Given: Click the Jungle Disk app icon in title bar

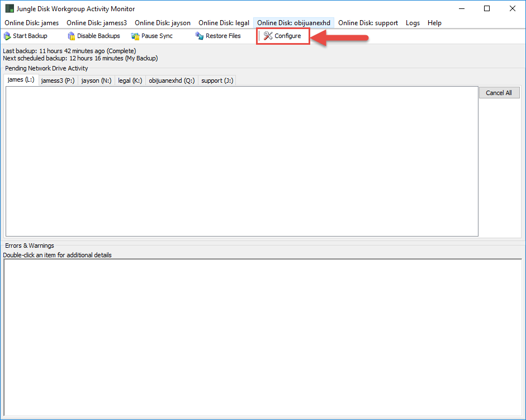Looking at the screenshot, I should (x=10, y=9).
